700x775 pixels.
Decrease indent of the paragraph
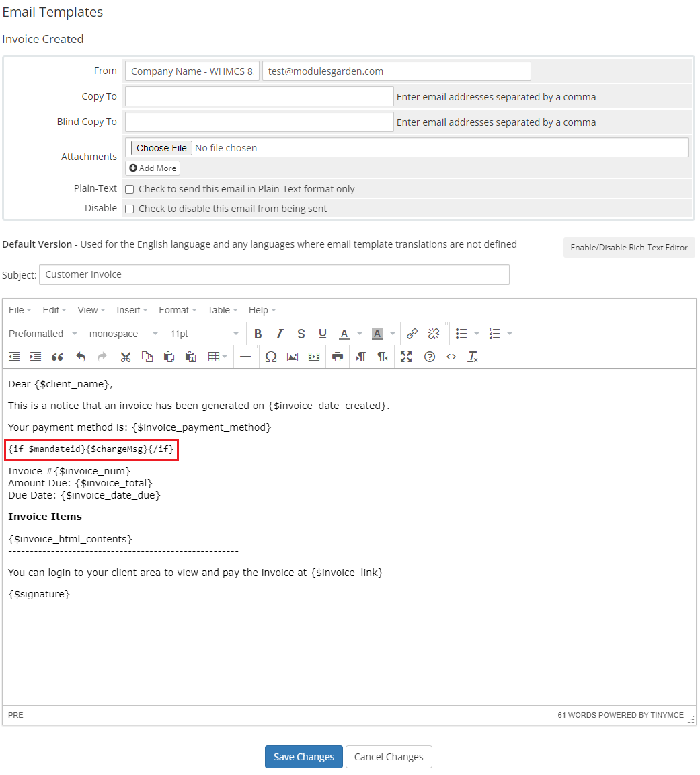click(14, 357)
